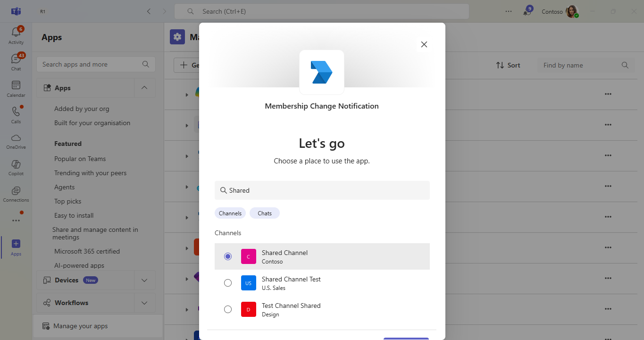Viewport: 644px width, 340px height.
Task: Expand the Workflows section chevron
Action: tap(145, 303)
